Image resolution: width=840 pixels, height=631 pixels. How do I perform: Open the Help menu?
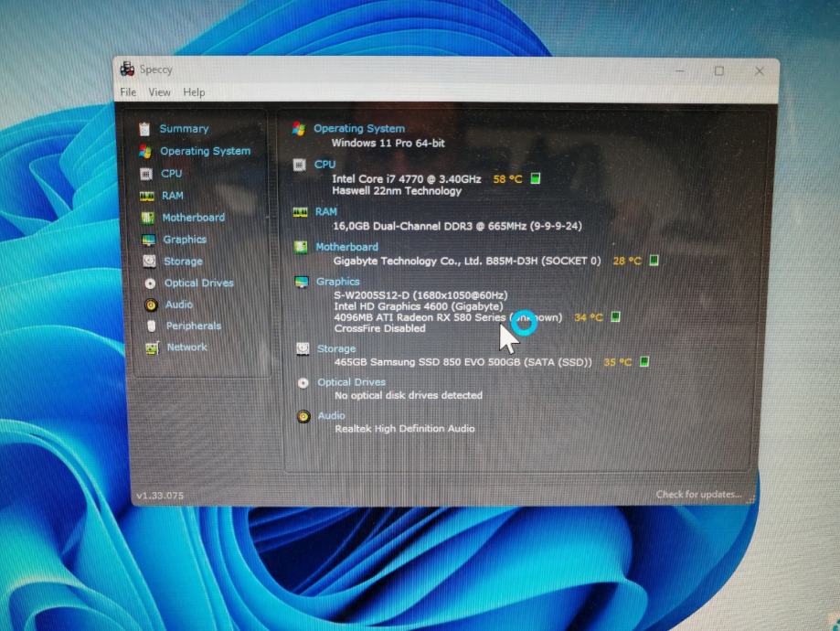(x=194, y=92)
